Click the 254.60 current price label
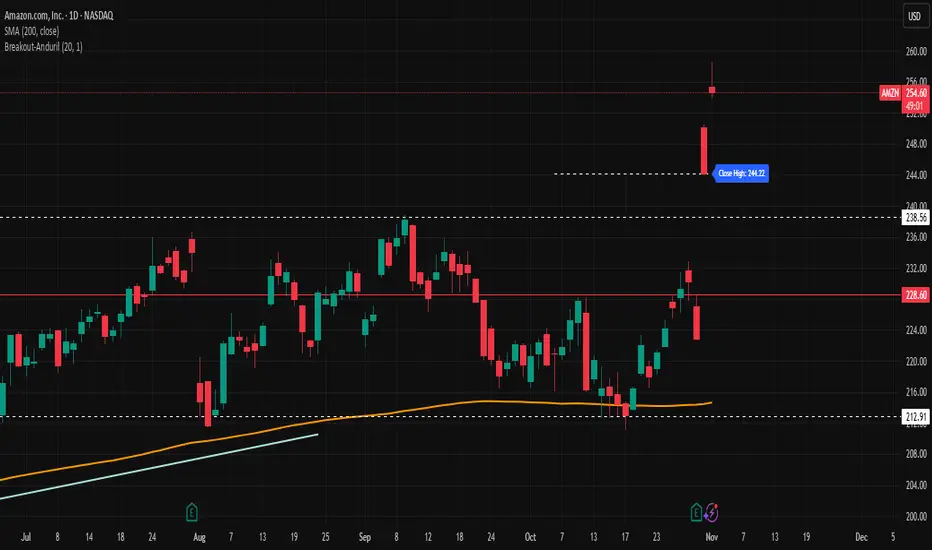Viewport: 932px width, 550px height. coord(915,93)
